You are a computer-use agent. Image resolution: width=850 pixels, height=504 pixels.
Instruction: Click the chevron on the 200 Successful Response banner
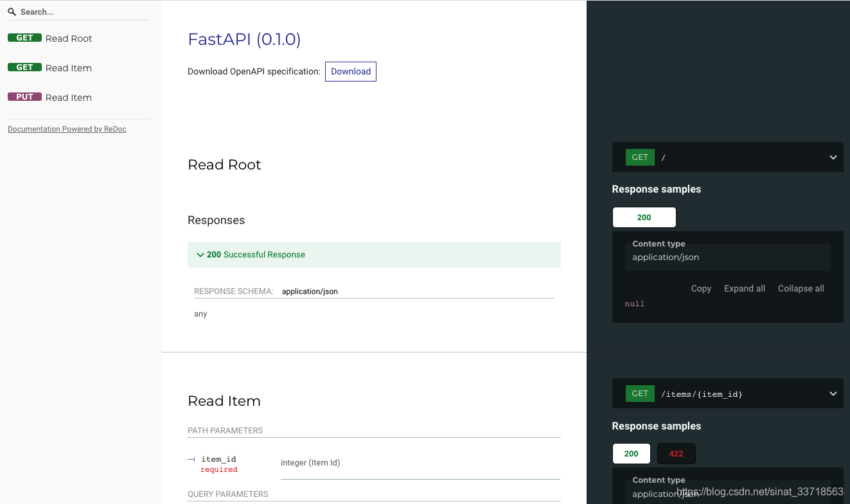point(200,255)
